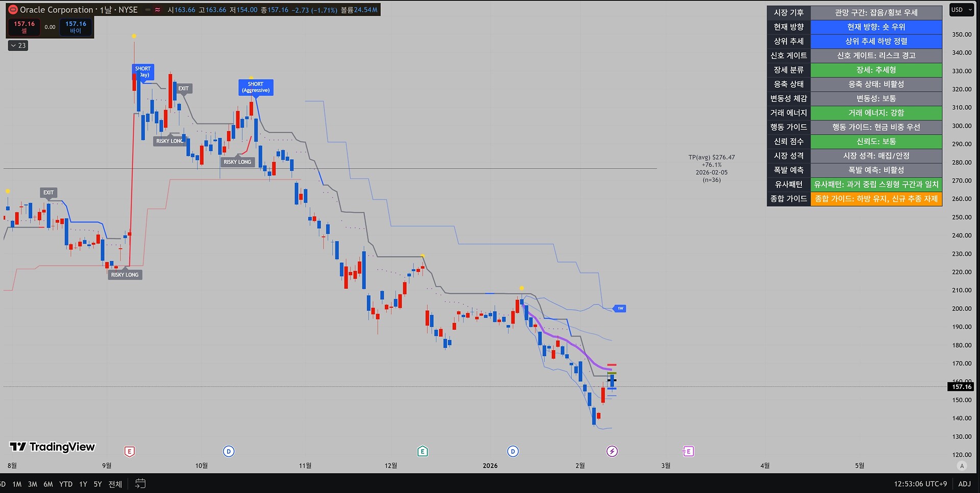Image resolution: width=980 pixels, height=493 pixels.
Task: Click the 상위 추세 하방 정렬 cell
Action: tap(876, 41)
